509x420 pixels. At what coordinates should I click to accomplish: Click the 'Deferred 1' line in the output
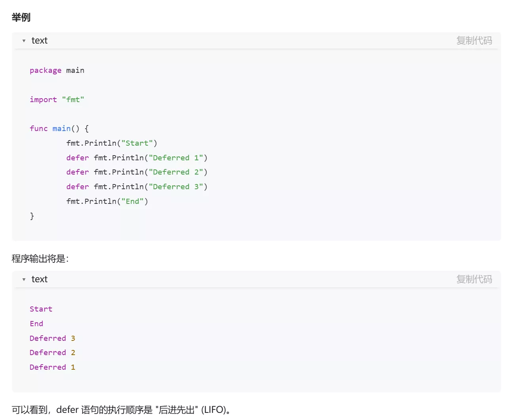tap(52, 367)
